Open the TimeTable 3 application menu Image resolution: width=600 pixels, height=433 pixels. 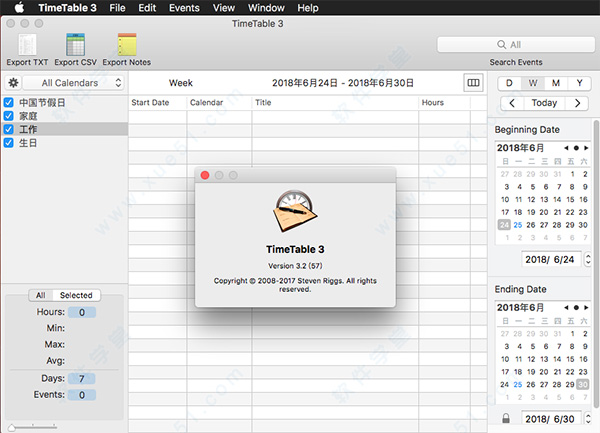tap(67, 8)
